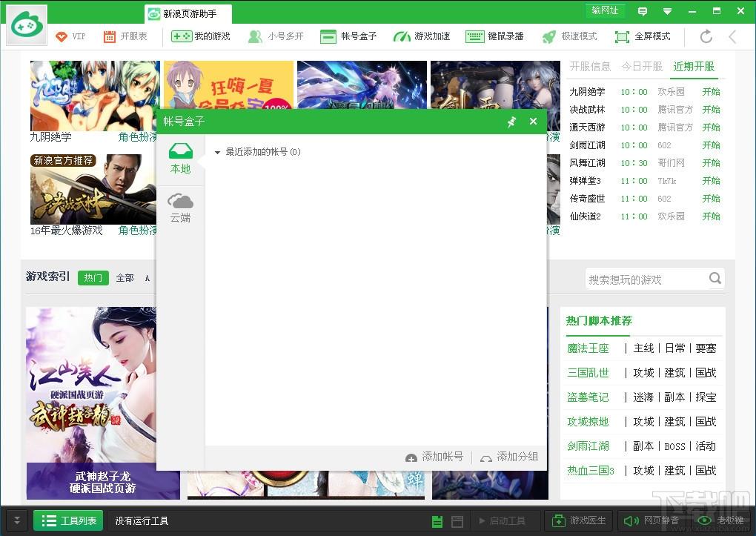The image size is (756, 536).
Task: Open 键鼠录播 recorder tool
Action: tap(494, 36)
